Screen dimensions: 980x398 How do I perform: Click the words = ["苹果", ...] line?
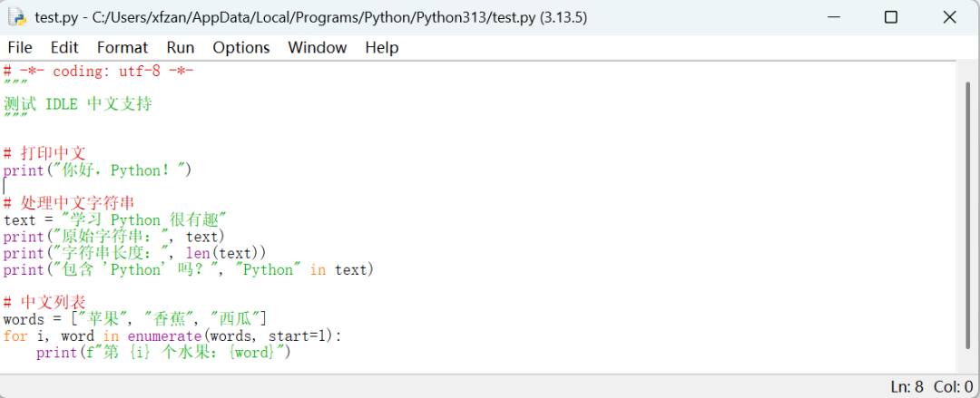coord(135,319)
